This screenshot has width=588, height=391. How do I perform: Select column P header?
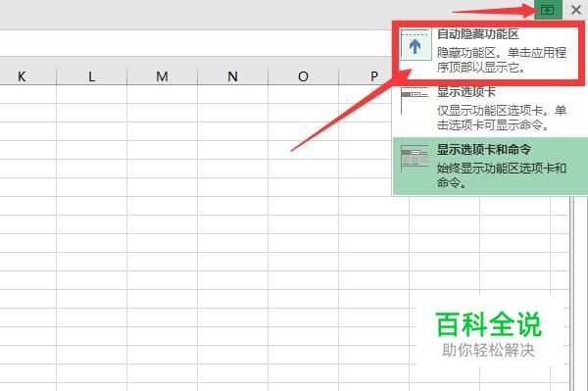pos(366,76)
